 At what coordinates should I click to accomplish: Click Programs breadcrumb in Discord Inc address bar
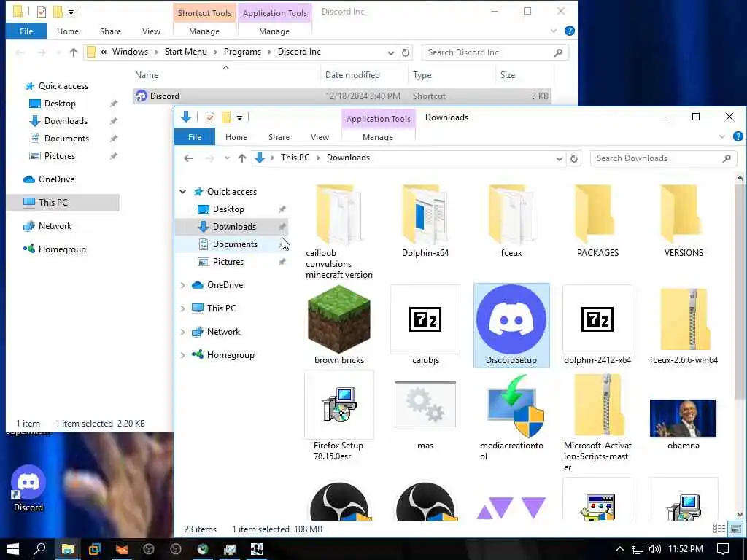(x=242, y=52)
